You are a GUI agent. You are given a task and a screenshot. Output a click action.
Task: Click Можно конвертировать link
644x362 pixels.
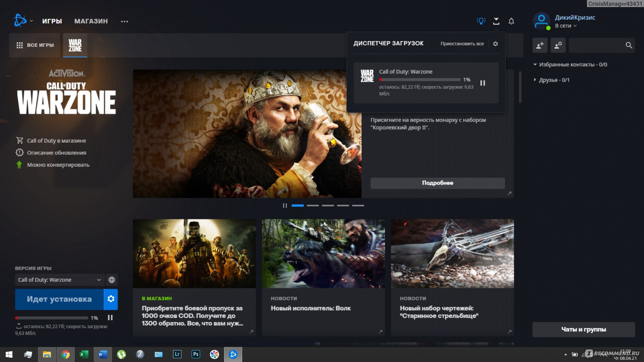click(x=52, y=165)
